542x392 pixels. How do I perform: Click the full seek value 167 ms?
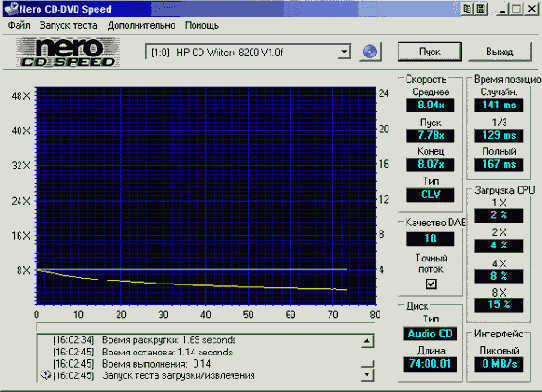[498, 164]
